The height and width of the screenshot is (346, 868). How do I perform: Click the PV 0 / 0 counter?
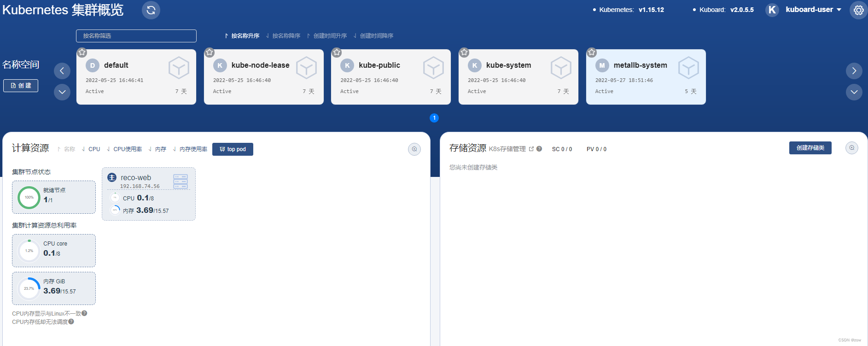tap(596, 149)
